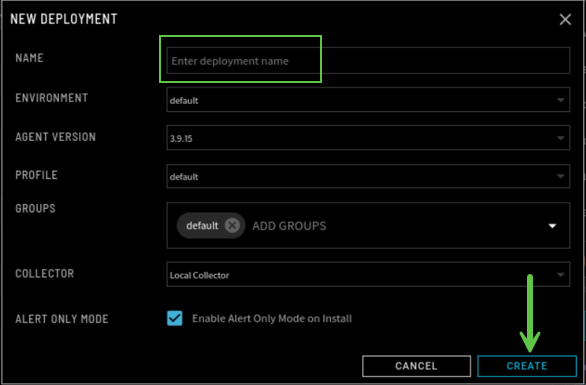The image size is (586, 385).
Task: Click the ENVIRONMENT label
Action: 52,98
